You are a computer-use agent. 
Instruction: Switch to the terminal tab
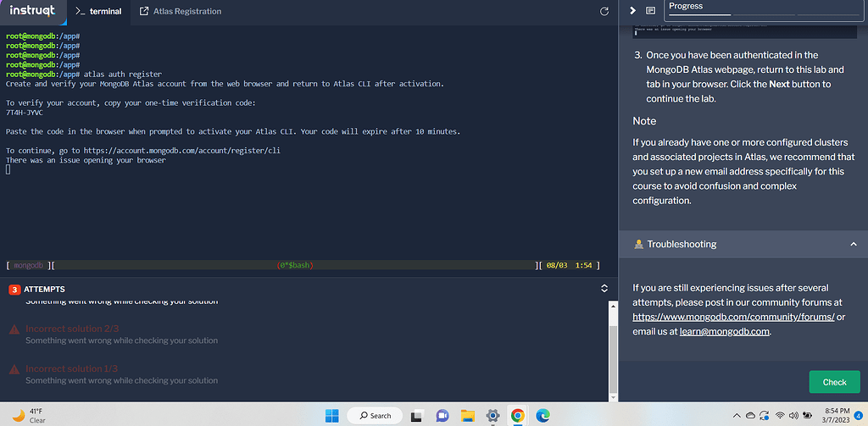click(98, 12)
